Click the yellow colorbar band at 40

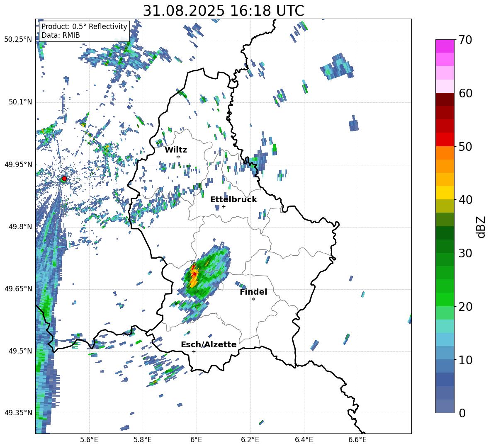(445, 193)
